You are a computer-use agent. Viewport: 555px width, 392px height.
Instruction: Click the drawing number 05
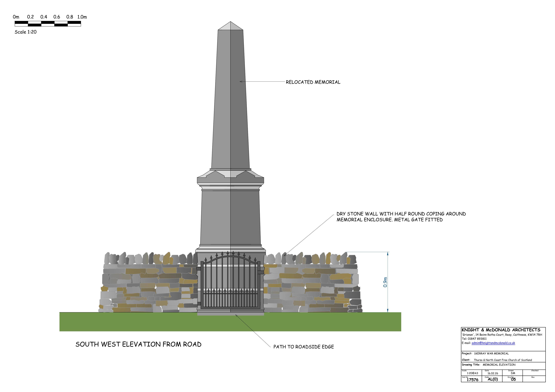pyautogui.click(x=513, y=379)
